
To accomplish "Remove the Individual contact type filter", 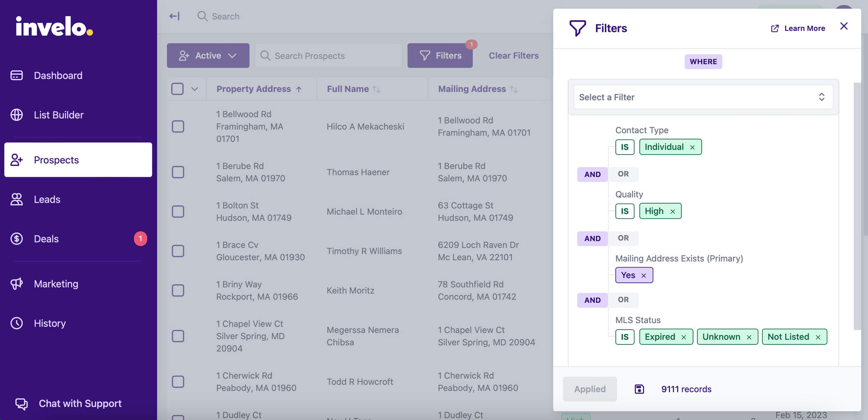I will click(x=692, y=147).
